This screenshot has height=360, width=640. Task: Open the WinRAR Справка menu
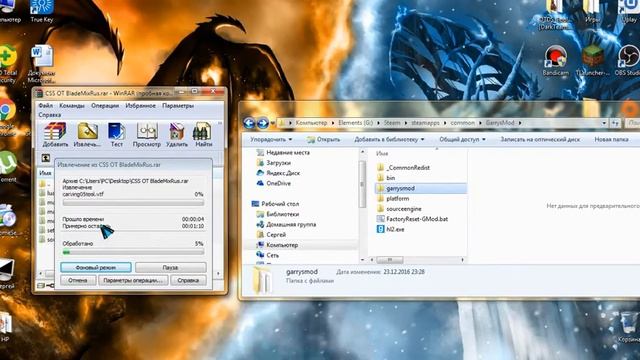(50, 115)
